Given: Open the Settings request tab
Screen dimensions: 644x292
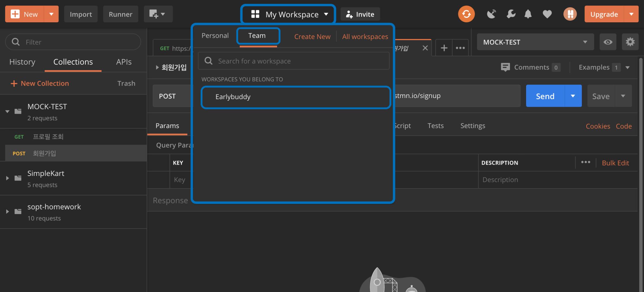Looking at the screenshot, I should (x=473, y=126).
